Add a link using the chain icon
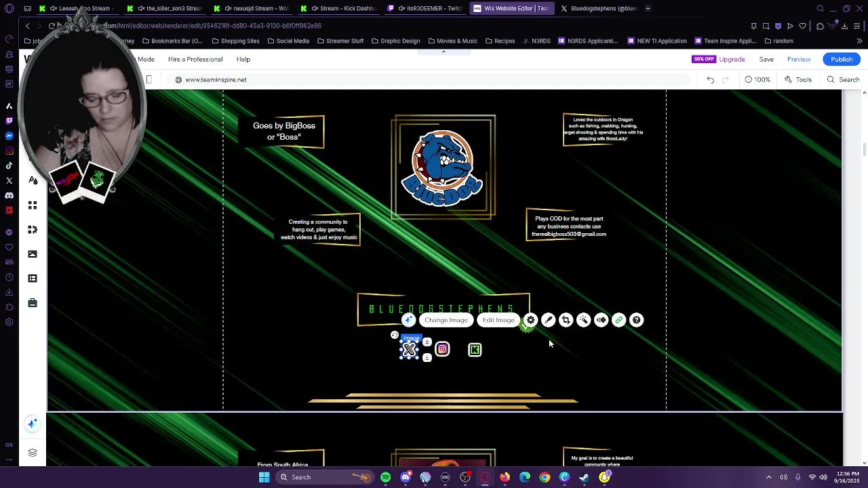The height and width of the screenshot is (488, 868). [x=619, y=320]
